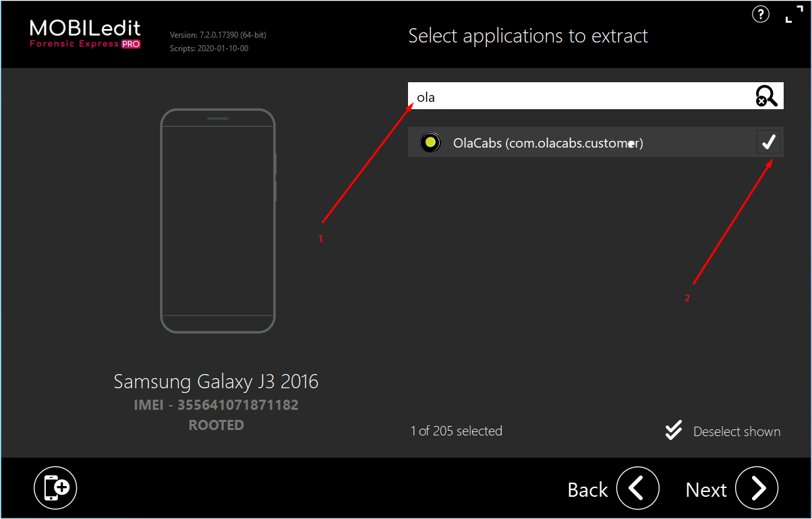812x519 pixels.
Task: Click the add phone connection icon
Action: point(55,488)
